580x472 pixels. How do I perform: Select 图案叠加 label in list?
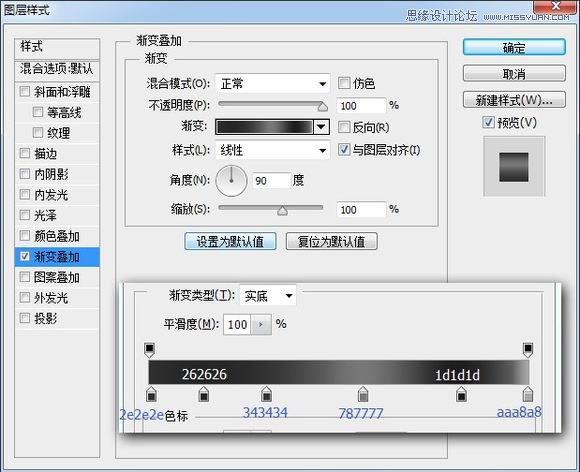tap(57, 277)
